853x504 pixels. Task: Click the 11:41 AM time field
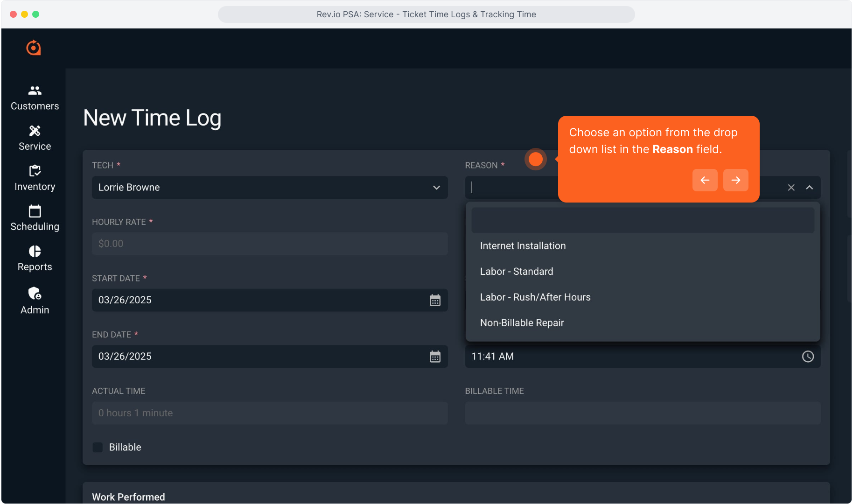coord(630,357)
